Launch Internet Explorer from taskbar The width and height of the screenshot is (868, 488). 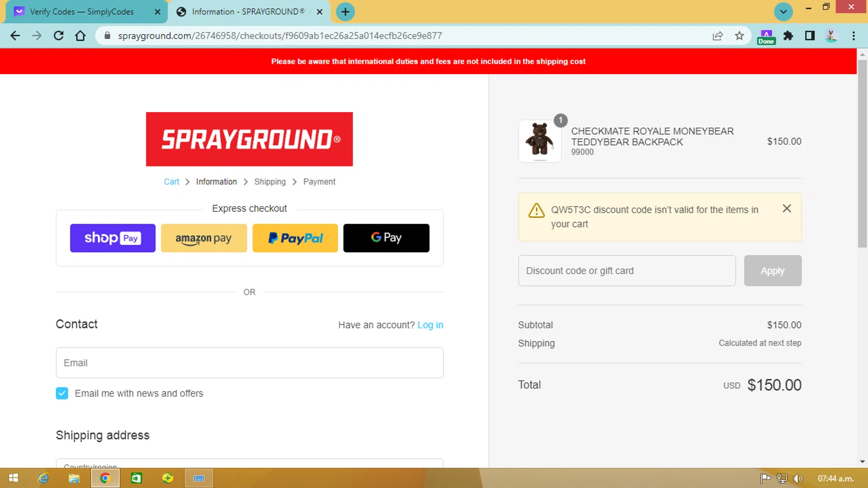(43, 478)
